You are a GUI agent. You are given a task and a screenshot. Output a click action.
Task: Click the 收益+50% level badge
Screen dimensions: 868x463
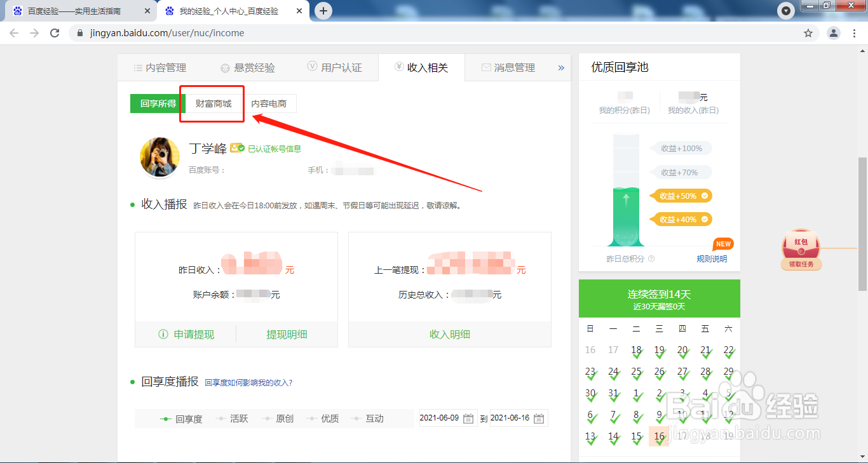681,196
